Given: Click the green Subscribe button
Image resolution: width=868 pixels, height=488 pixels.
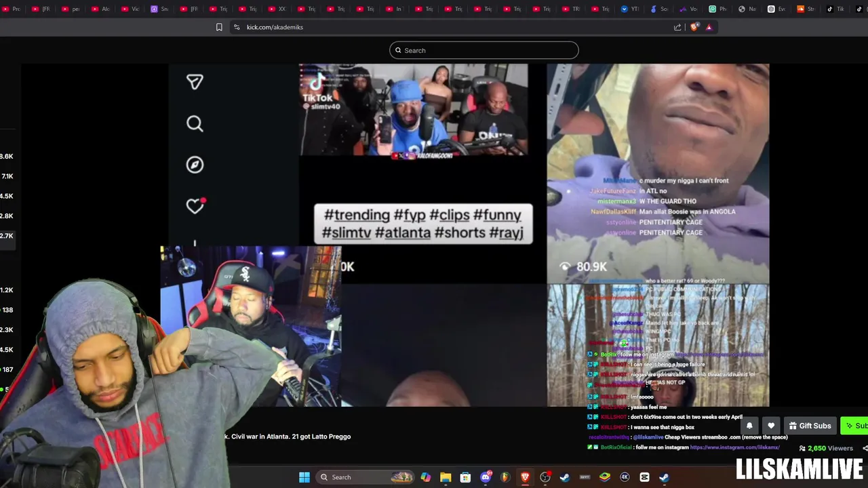Looking at the screenshot, I should (854, 426).
